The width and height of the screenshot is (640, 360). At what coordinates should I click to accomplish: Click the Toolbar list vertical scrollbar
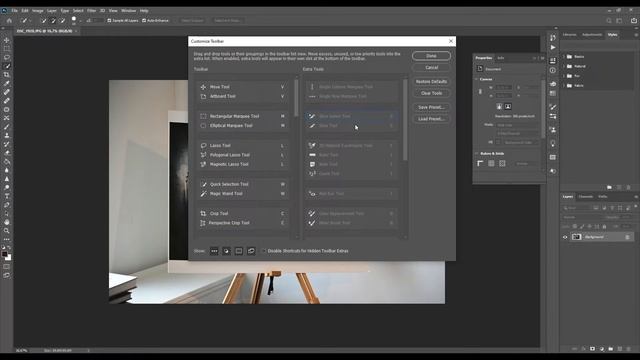point(296,98)
